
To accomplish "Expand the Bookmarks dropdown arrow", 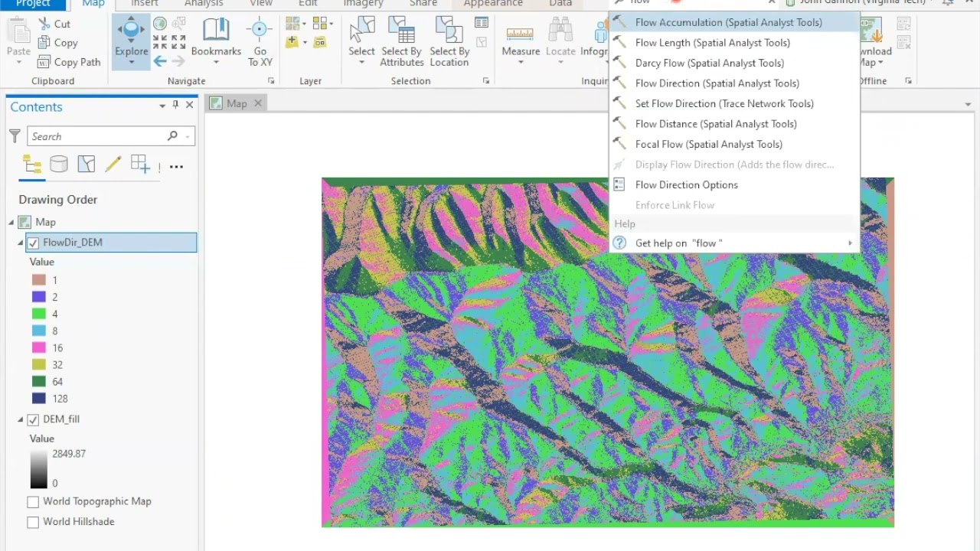I will point(216,63).
